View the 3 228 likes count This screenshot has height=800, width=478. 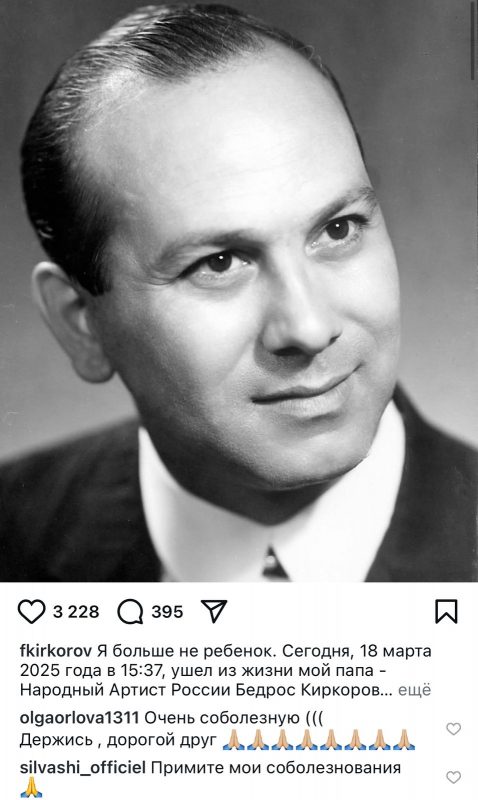click(x=76, y=611)
